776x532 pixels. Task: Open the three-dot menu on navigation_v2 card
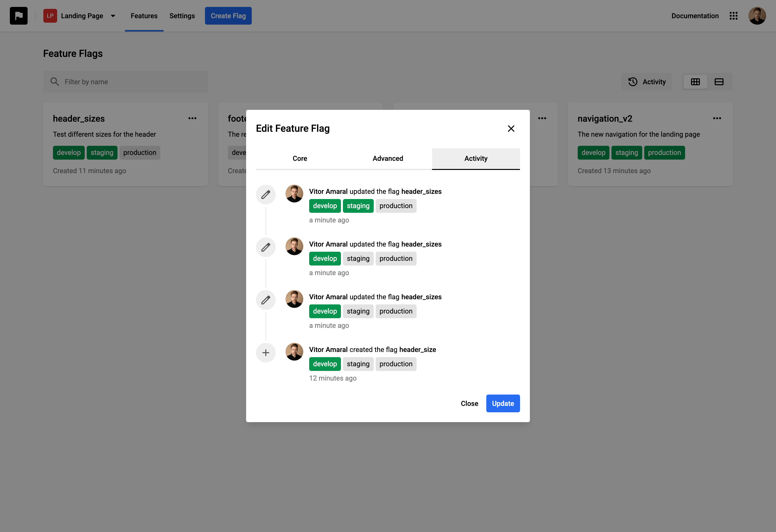point(717,118)
